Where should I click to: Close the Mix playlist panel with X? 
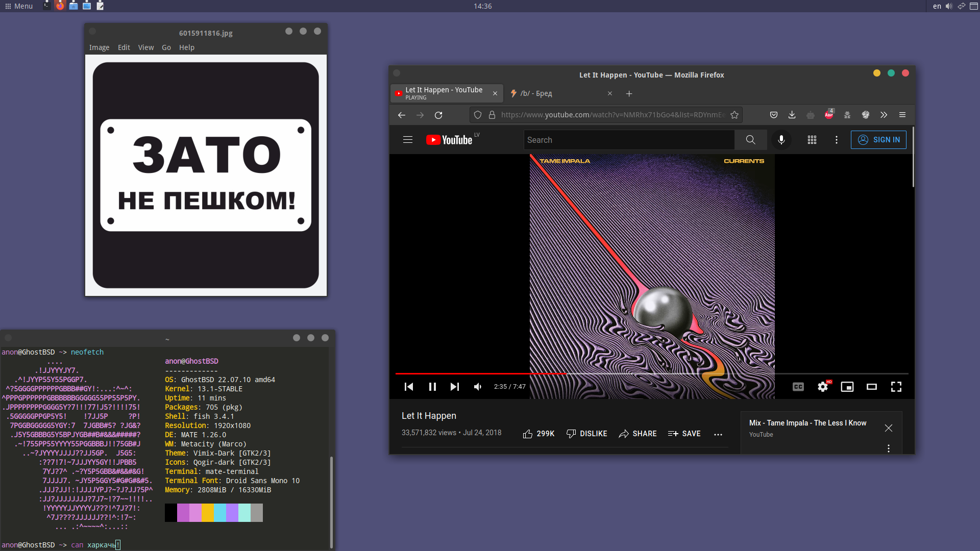point(889,428)
